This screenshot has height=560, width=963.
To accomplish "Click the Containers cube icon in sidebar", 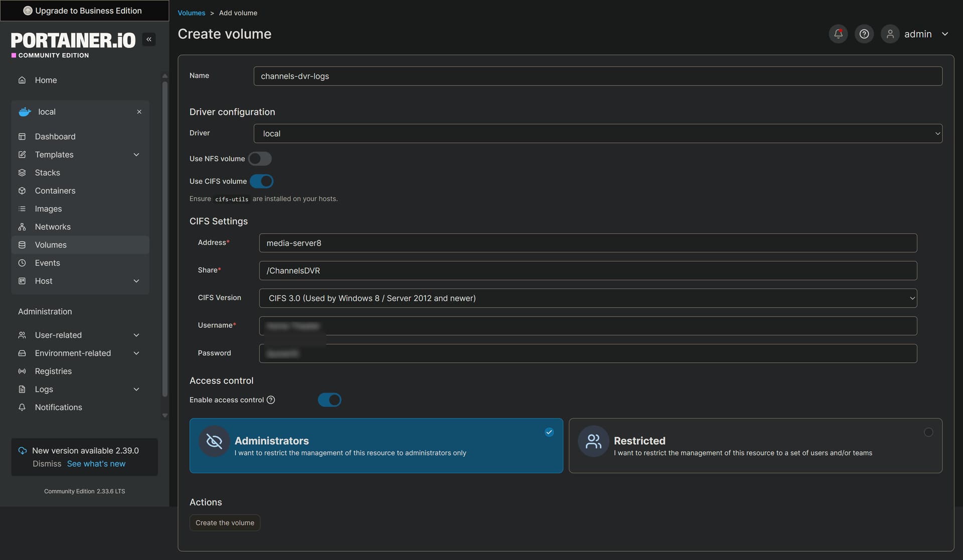I will click(22, 191).
